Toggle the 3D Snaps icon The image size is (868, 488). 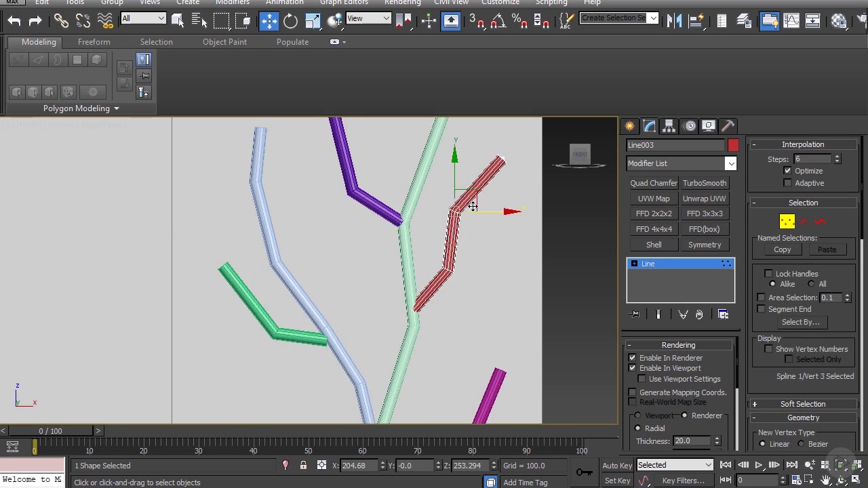click(477, 21)
